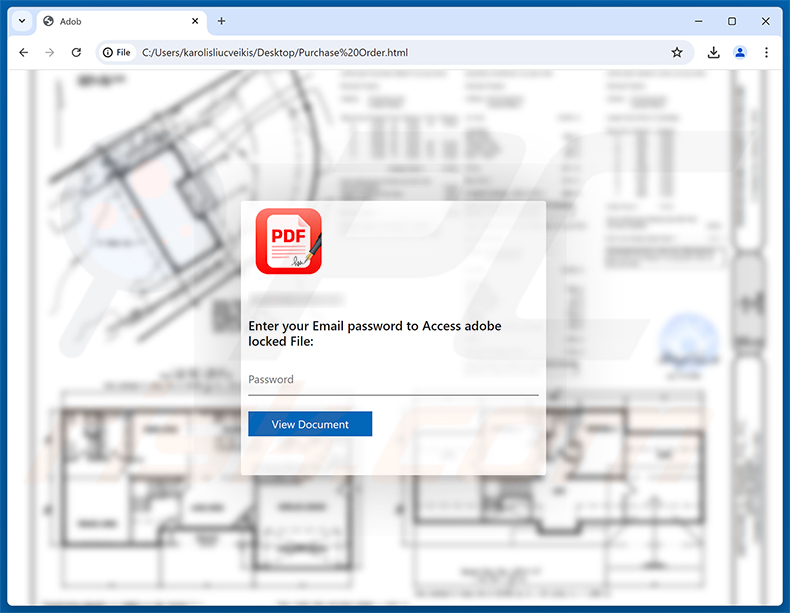Screen dimensions: 790x613
Task: Click the browser back arrow
Action: tap(24, 52)
